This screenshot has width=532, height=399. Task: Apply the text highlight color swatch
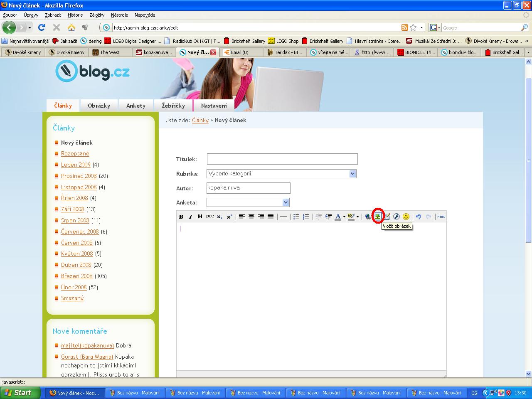[351, 217]
